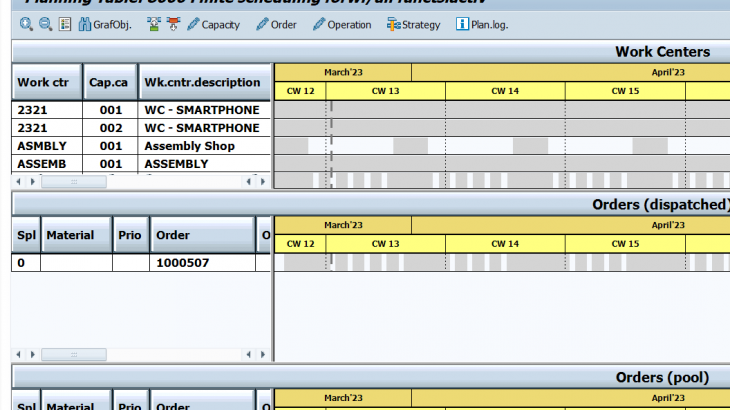Click WC - SMARTPHONE description for capacity 001
The image size is (730, 410).
(204, 110)
